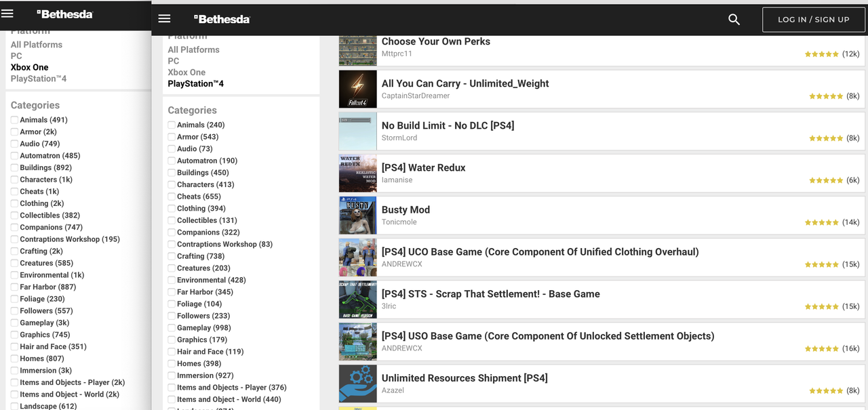Click star rating of No Build Limit
This screenshot has width=868, height=410.
[826, 138]
